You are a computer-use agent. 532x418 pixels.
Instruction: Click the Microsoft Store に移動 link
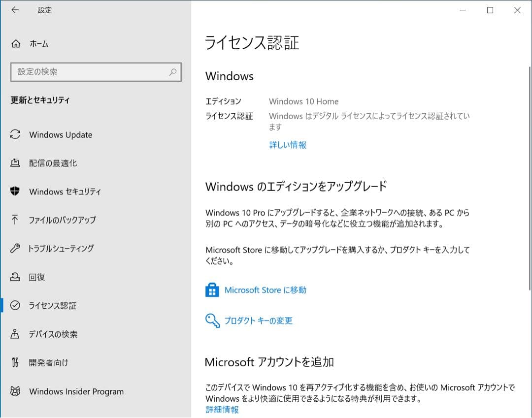coord(265,290)
